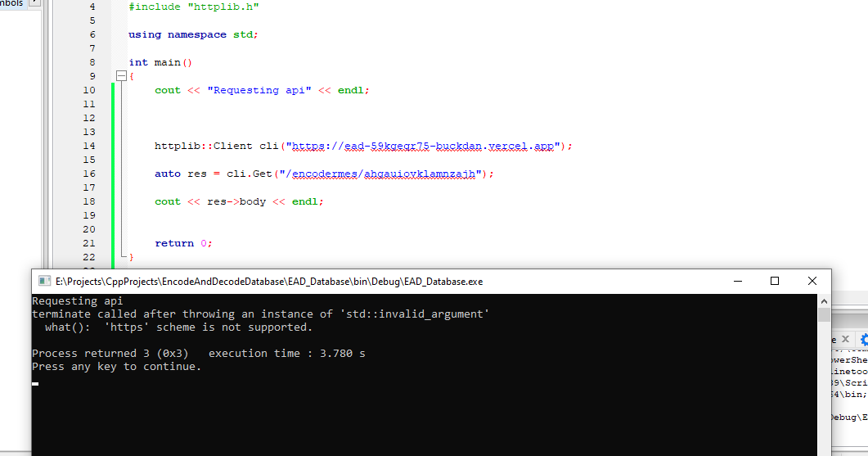Click "auto res" declaration on line 16
The width and height of the screenshot is (868, 456).
point(181,174)
